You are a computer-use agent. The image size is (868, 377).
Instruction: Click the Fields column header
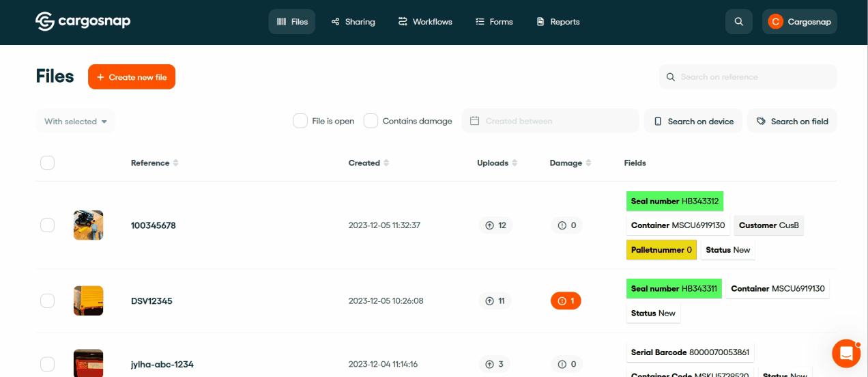click(x=635, y=163)
